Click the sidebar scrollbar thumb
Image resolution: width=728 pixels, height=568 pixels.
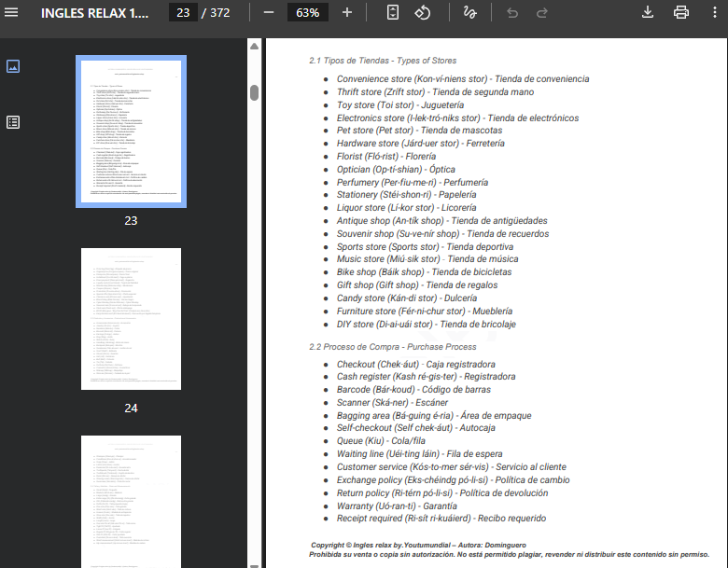click(x=254, y=92)
